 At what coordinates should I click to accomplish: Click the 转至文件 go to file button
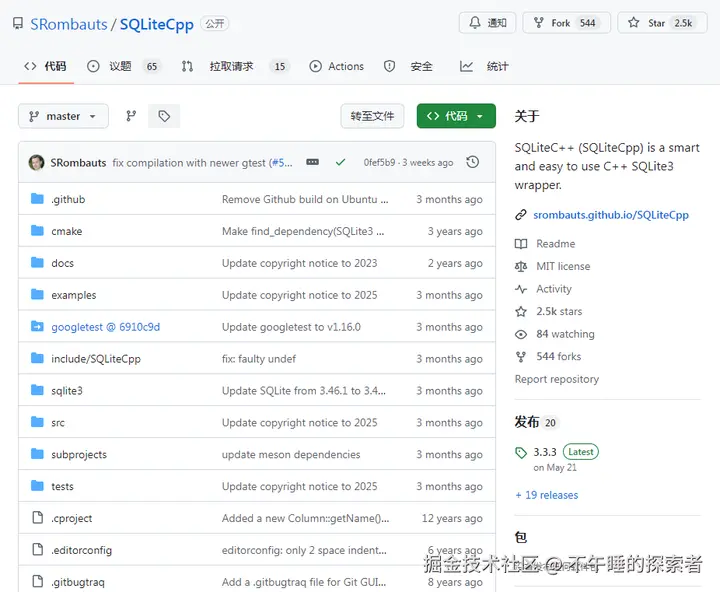click(372, 116)
